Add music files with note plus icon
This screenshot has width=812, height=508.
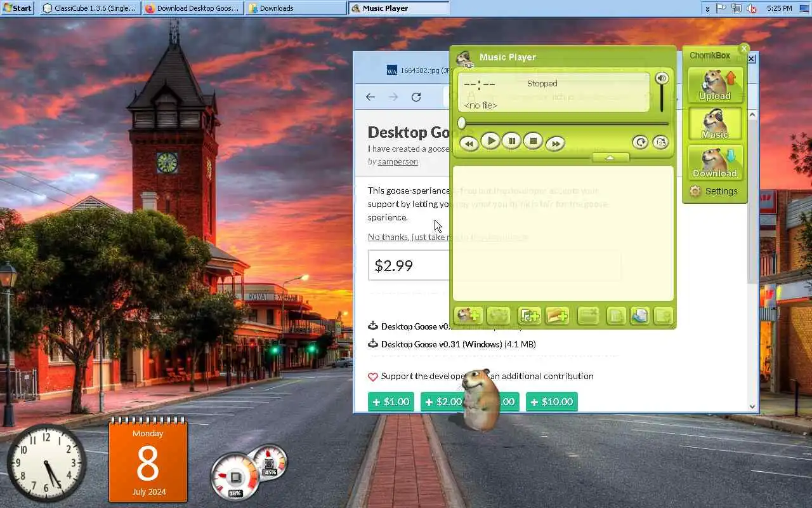pyautogui.click(x=529, y=316)
